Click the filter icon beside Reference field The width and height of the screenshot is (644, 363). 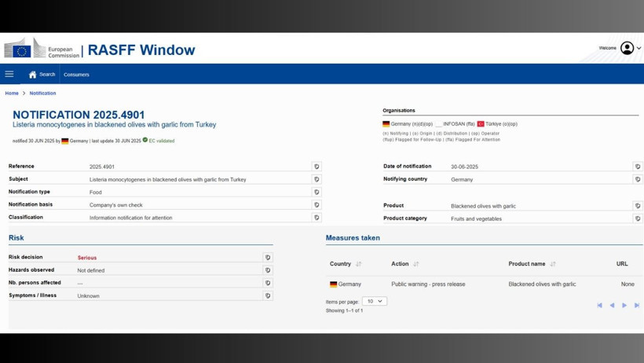(317, 167)
